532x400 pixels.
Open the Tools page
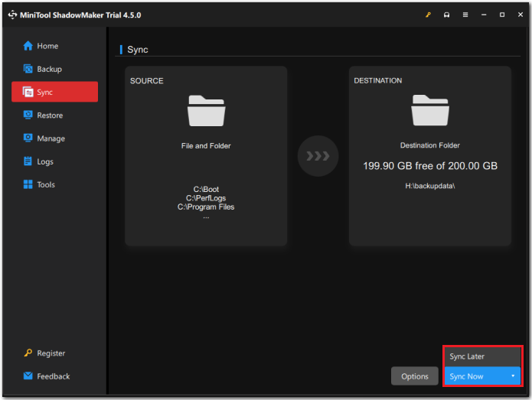tap(46, 185)
